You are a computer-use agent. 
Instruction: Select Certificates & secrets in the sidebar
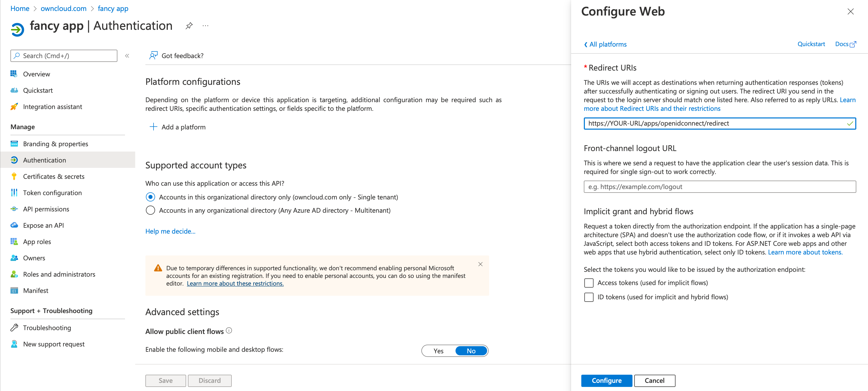[x=54, y=176]
